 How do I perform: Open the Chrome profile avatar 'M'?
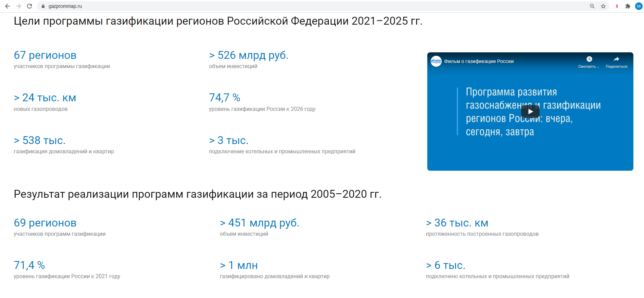click(639, 6)
